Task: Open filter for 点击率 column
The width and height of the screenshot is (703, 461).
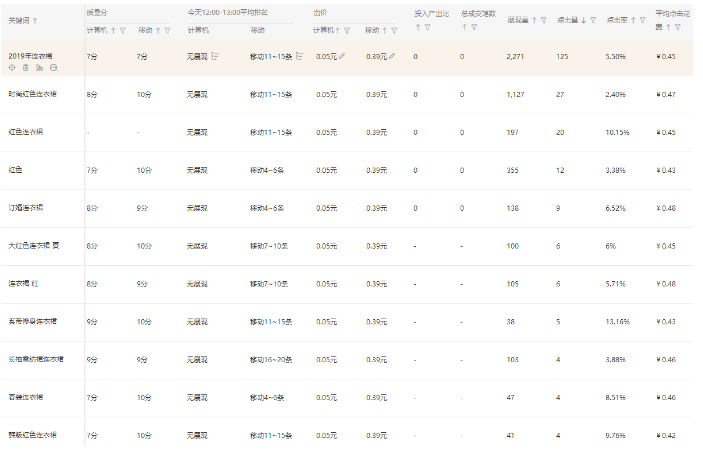Action: point(644,20)
